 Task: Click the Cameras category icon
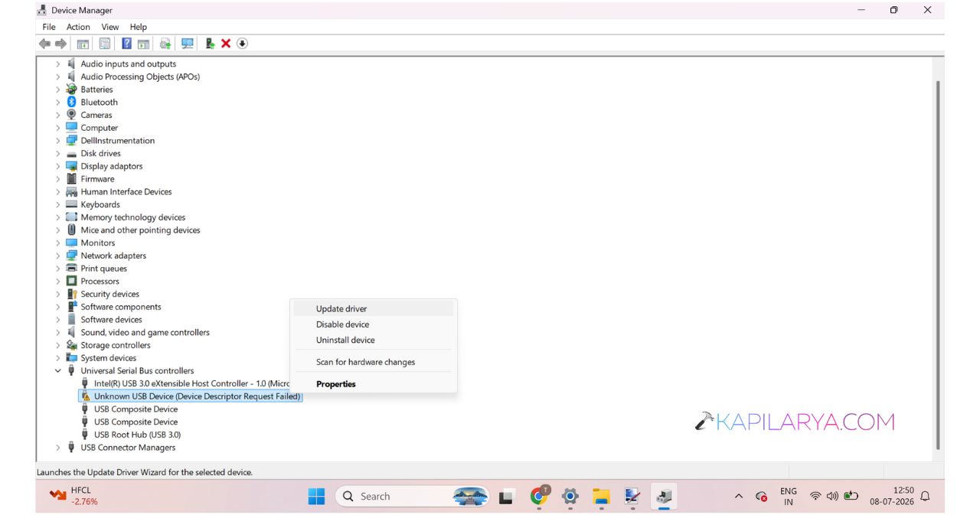tap(72, 115)
